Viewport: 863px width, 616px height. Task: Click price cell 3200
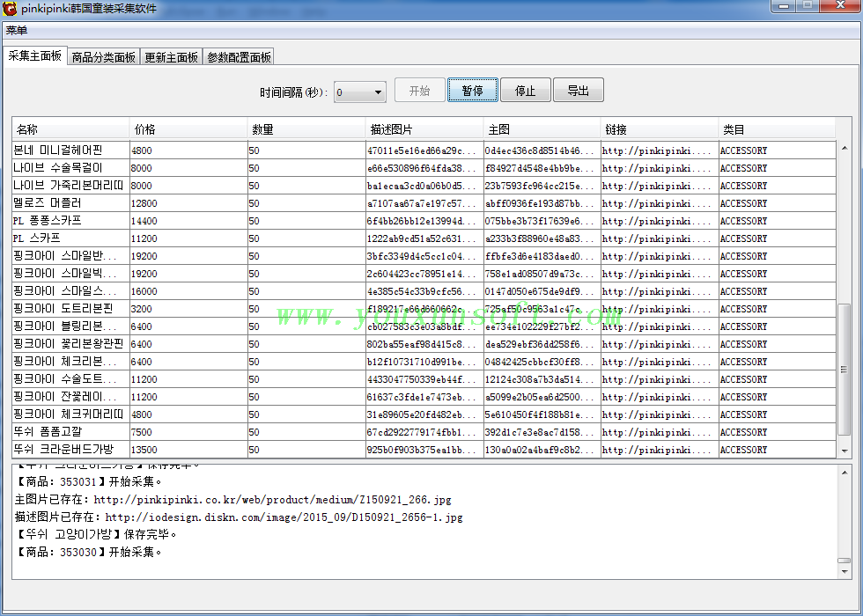coord(188,309)
